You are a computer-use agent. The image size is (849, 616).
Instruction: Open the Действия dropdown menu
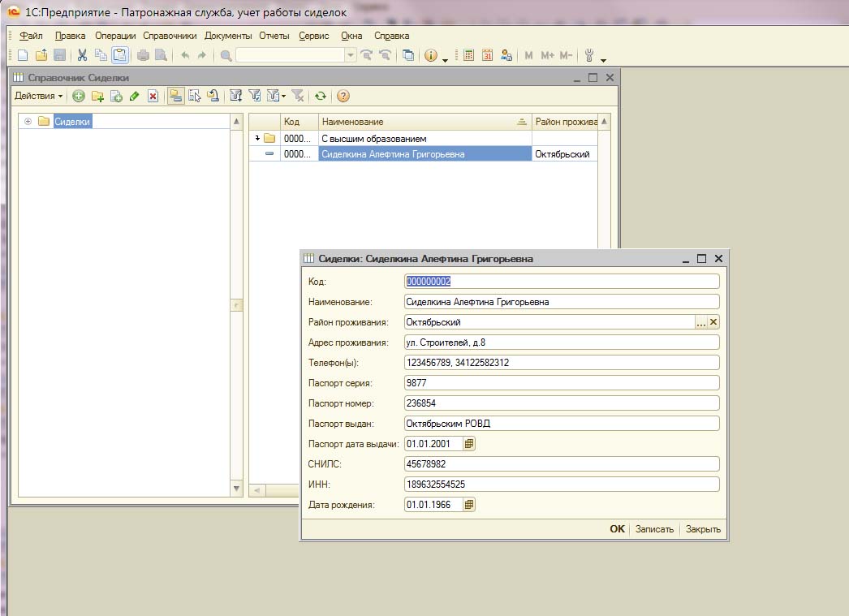38,96
